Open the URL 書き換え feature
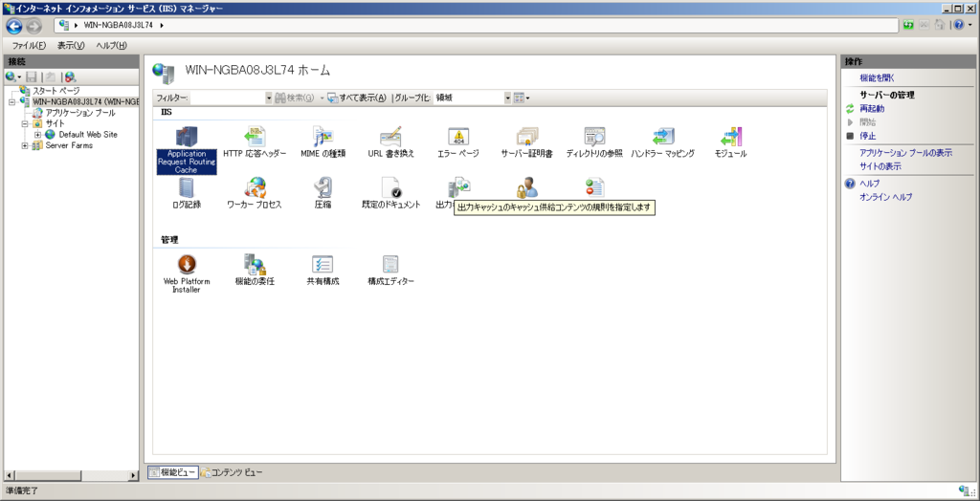Screen dimensions: 980x501 pyautogui.click(x=390, y=139)
